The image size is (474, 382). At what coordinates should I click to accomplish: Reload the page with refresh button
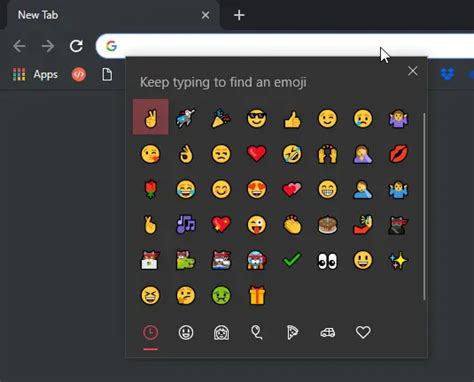(x=76, y=46)
